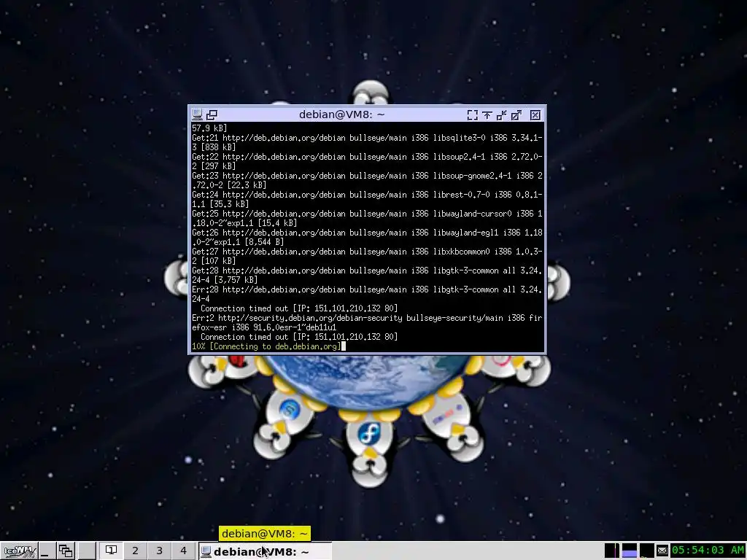Minimize the terminal window via the title bar
Viewport: 747px width, 560px height.
(x=502, y=114)
